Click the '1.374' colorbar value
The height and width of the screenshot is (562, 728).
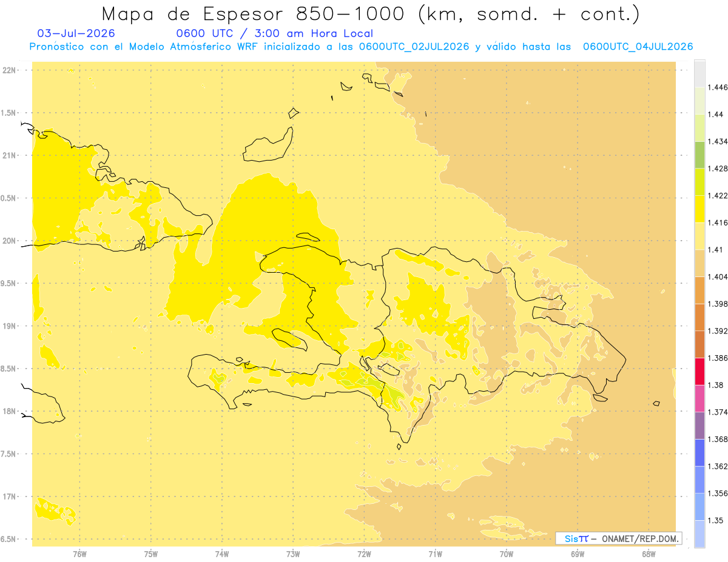(718, 412)
